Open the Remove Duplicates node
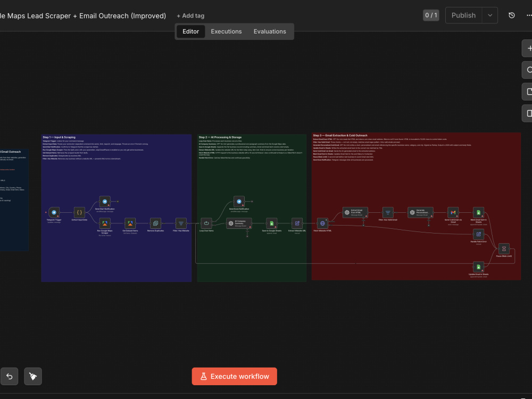532x399 pixels. 155,223
